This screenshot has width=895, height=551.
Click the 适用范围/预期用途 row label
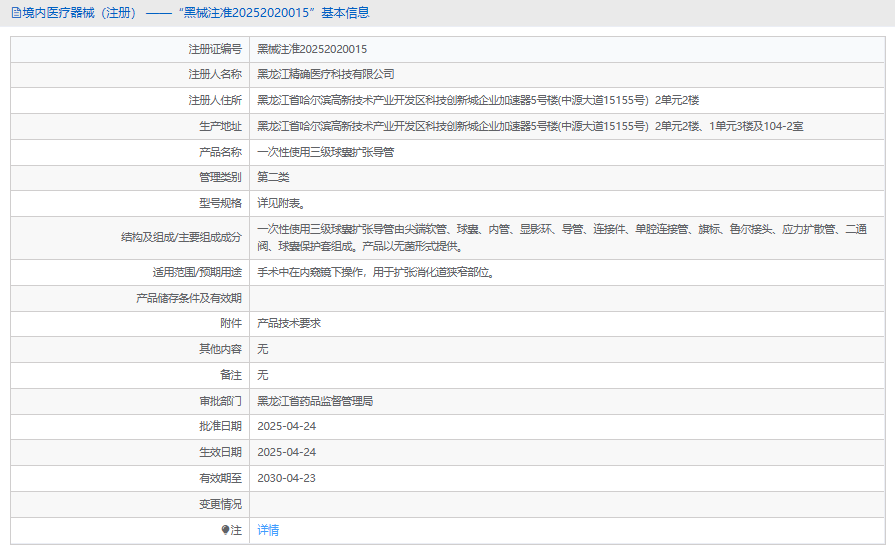click(197, 272)
